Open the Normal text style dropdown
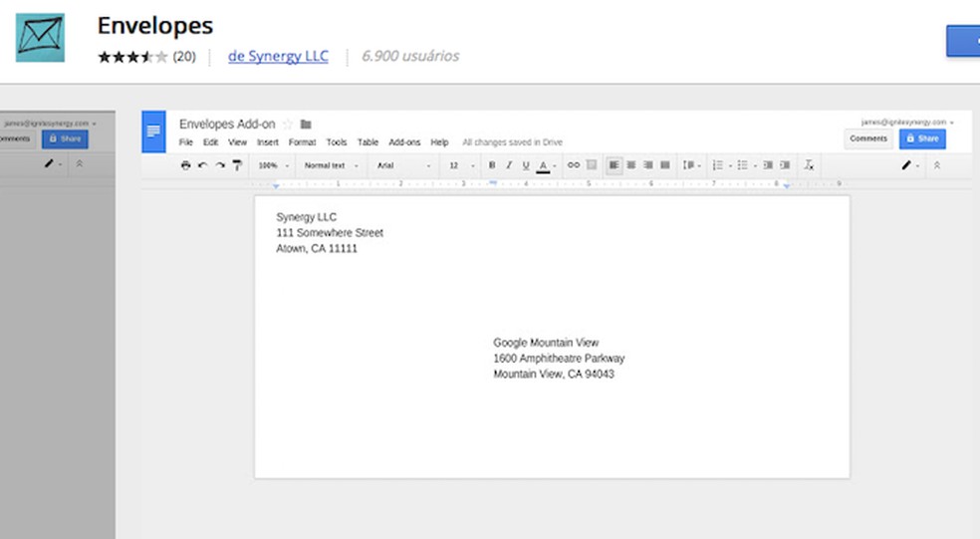 (x=332, y=165)
